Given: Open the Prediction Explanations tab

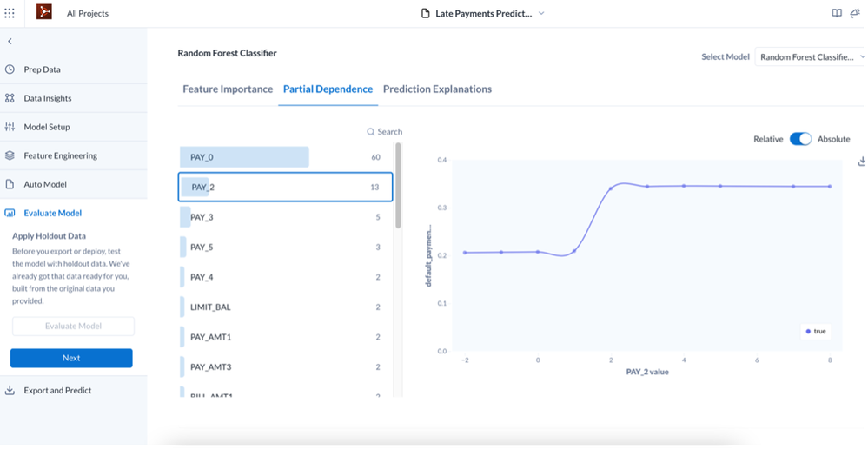Looking at the screenshot, I should [x=437, y=89].
